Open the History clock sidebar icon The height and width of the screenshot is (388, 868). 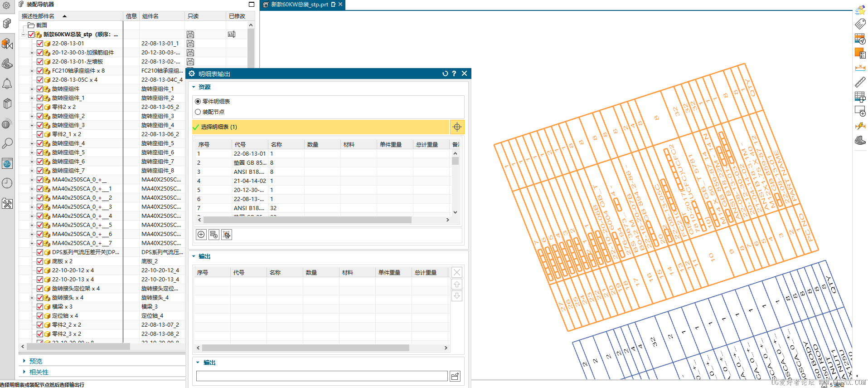click(7, 183)
